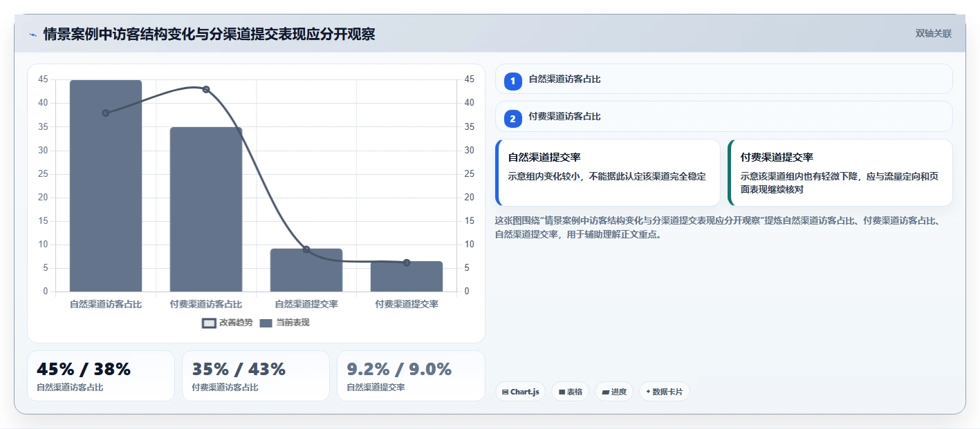Click the 付费渠道提交率 x-axis label

tap(407, 304)
